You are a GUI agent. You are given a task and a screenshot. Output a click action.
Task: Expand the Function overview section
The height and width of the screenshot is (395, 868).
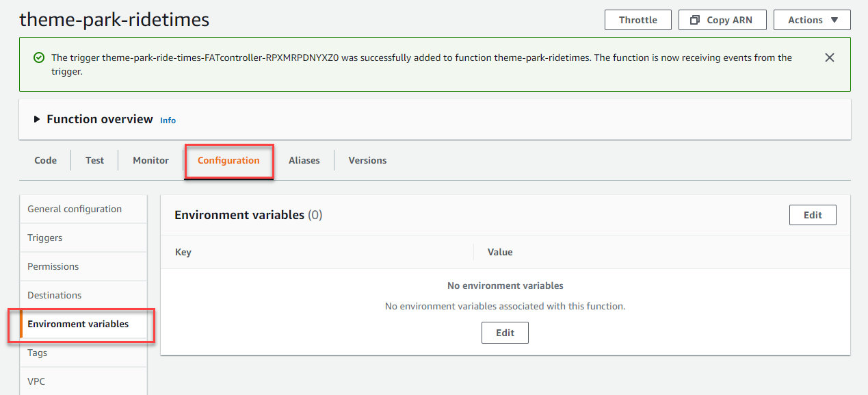[37, 119]
